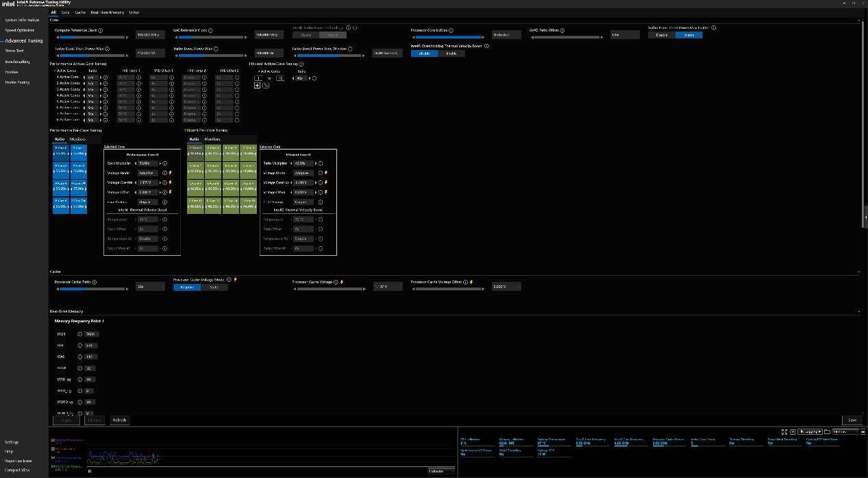
Task: Click info icon next to Turbo Boost Power Max
Action: [217, 49]
